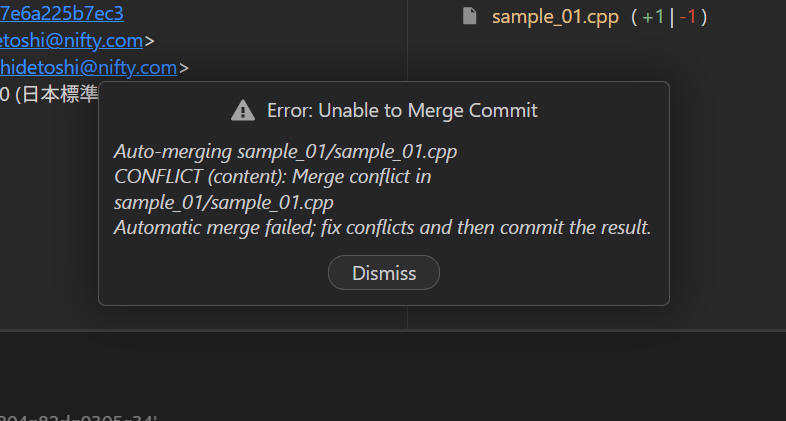Click the "Automatic merge failed" message line
The image size is (786, 421).
[382, 227]
